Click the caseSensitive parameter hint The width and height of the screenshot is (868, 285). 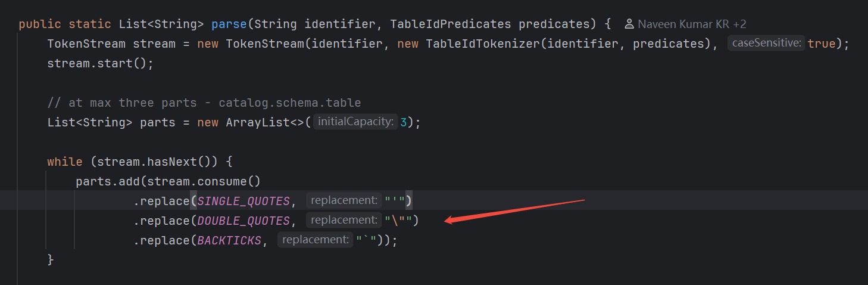click(x=766, y=44)
